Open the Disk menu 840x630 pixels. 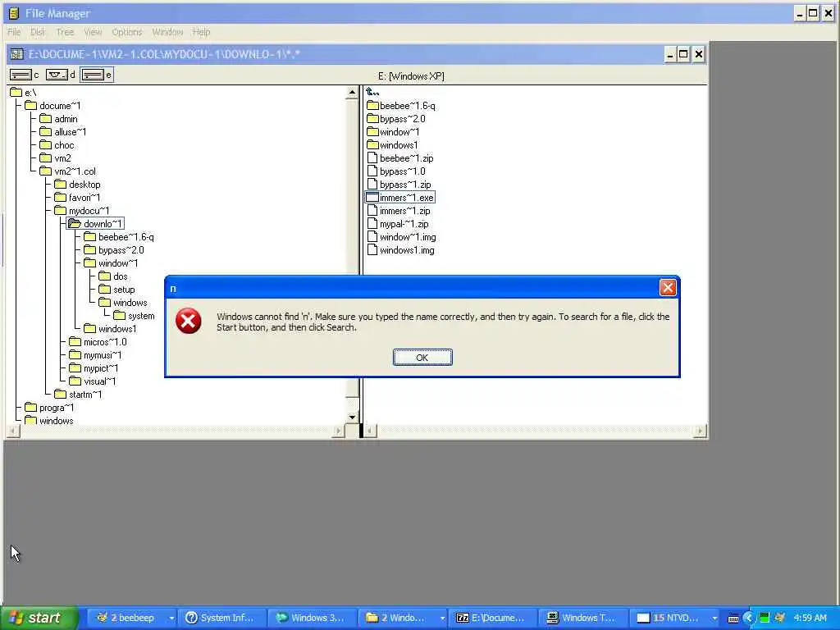click(x=38, y=32)
